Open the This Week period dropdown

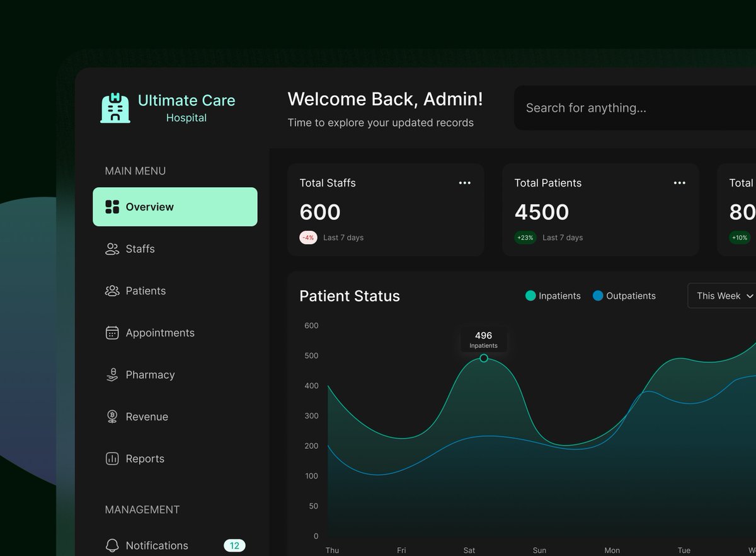tap(723, 296)
